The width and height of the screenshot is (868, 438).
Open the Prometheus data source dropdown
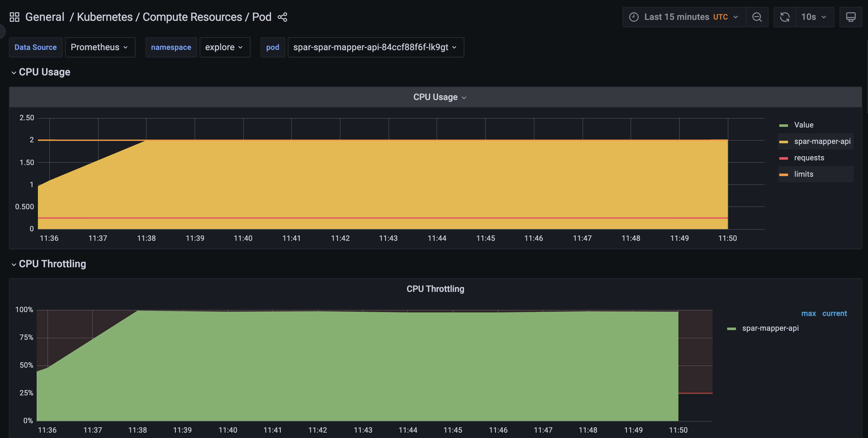coord(100,47)
